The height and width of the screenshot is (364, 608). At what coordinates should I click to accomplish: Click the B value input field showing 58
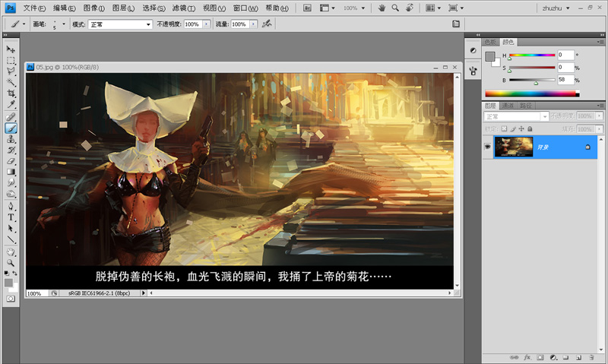click(565, 80)
